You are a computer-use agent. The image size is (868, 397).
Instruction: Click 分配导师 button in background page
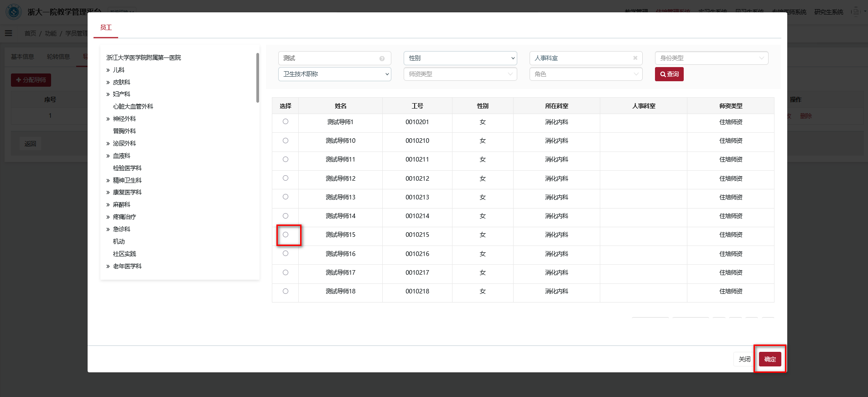[x=31, y=80]
